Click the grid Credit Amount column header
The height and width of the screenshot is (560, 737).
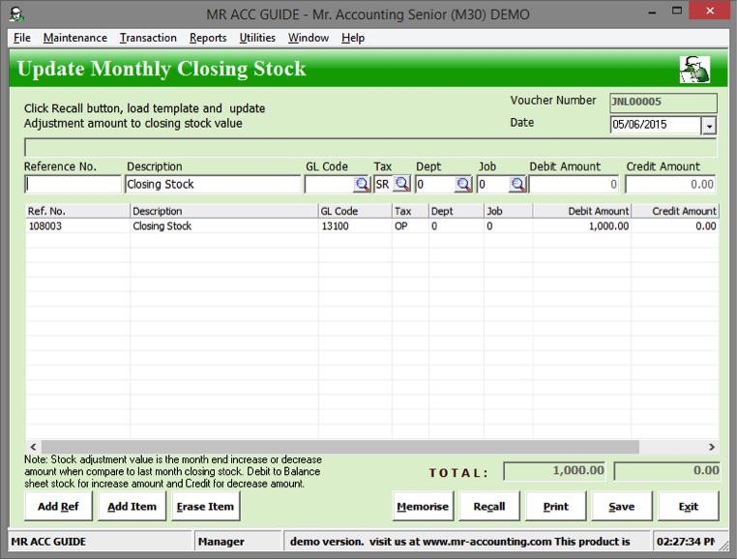(675, 211)
